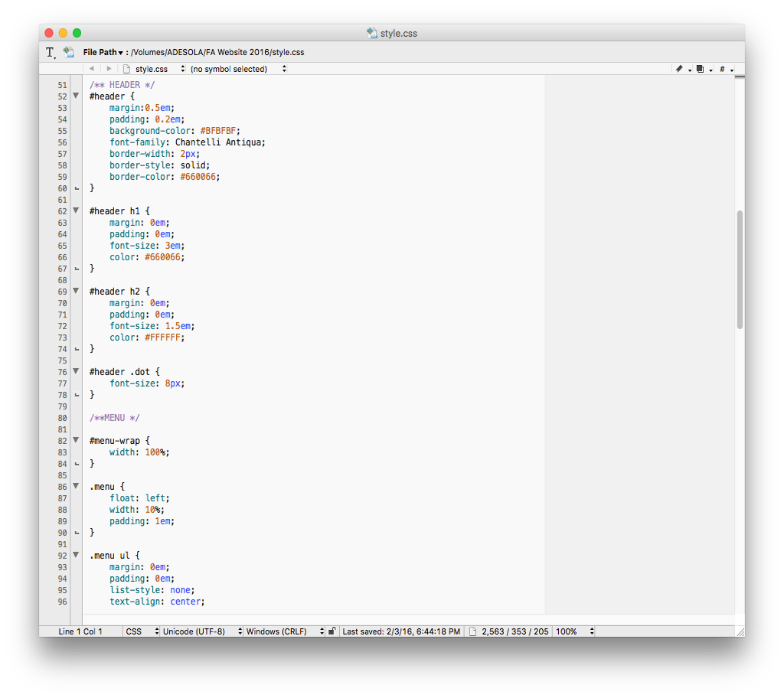Click the vertical scrollbar thumb
Image resolution: width=784 pixels, height=698 pixels.
pos(740,269)
